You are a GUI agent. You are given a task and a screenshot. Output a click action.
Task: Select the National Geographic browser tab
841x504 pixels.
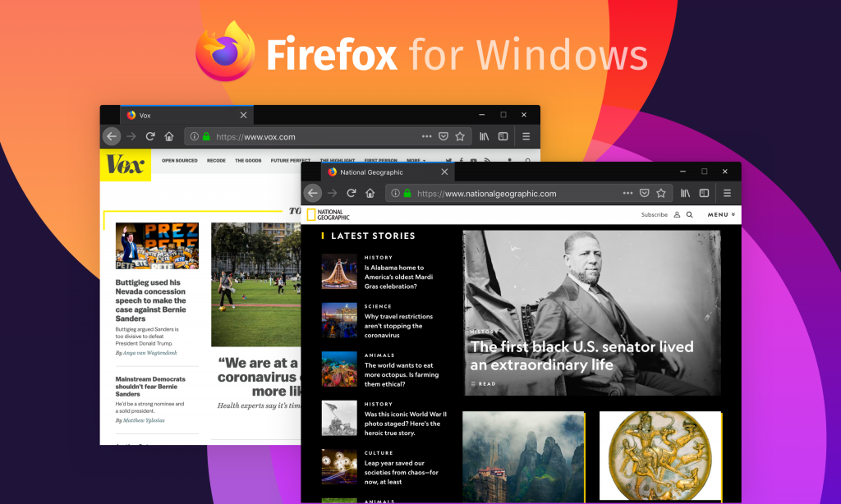388,172
